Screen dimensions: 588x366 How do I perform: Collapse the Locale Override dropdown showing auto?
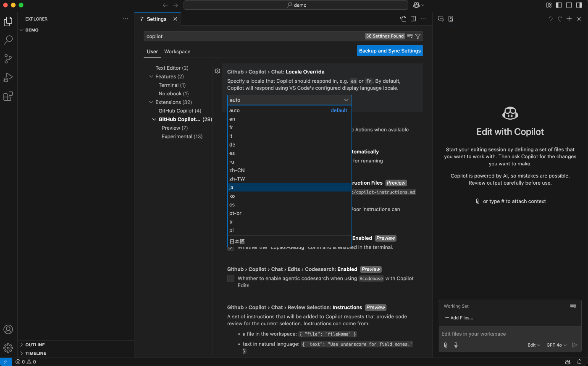(289, 100)
